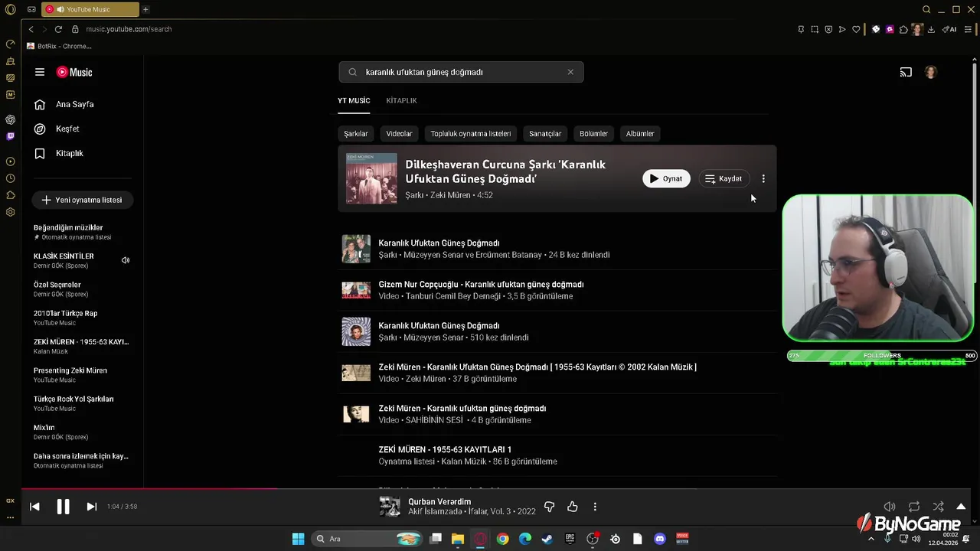Switch to the KİTAPLIK search tab
The height and width of the screenshot is (551, 980).
(x=401, y=100)
